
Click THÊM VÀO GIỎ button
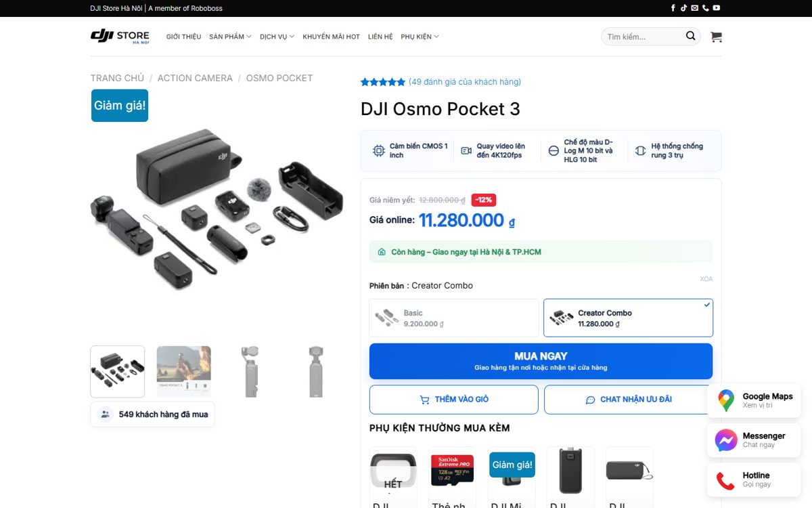[454, 400]
